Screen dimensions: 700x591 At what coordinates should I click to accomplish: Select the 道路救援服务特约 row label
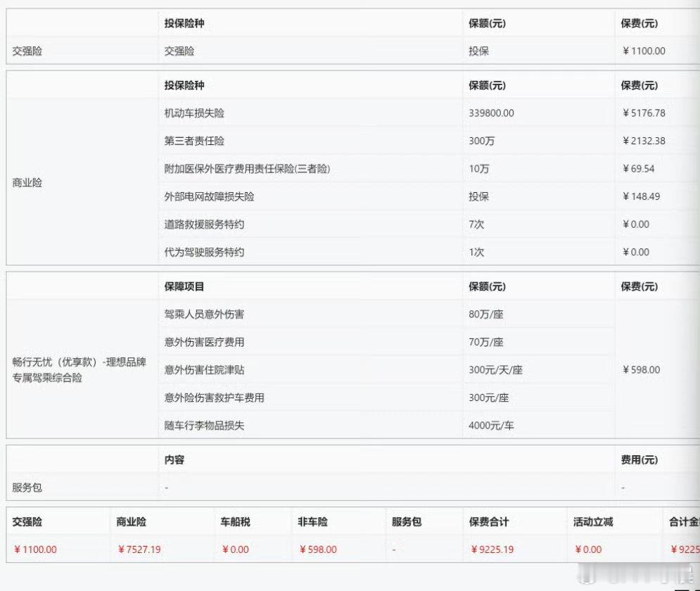point(204,224)
